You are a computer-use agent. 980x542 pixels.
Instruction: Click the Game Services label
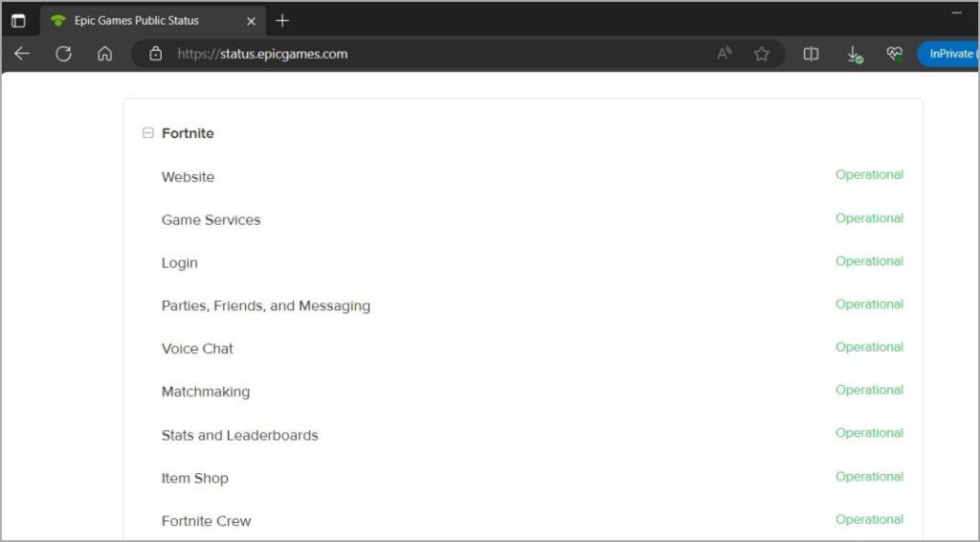point(211,220)
